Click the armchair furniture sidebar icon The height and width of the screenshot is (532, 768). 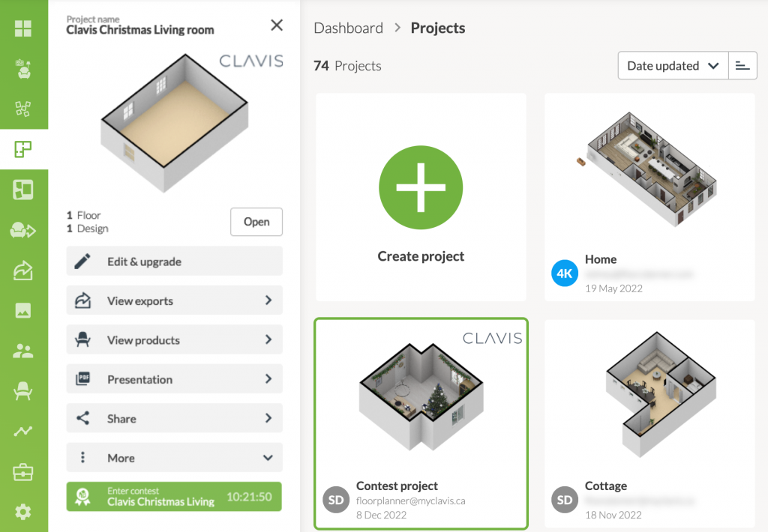23,391
